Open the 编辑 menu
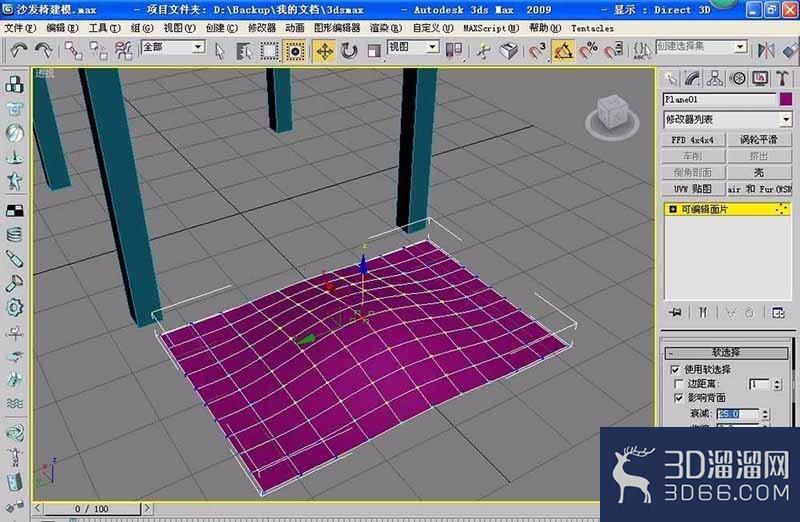Viewport: 800px width, 522px height. coord(62,28)
